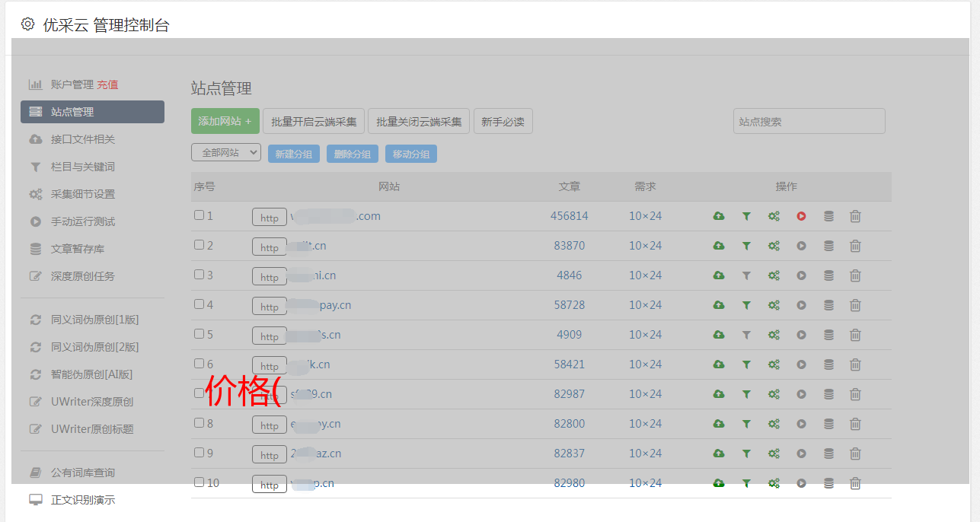Click the http protocol selector in row 10
980x522 pixels.
point(270,485)
